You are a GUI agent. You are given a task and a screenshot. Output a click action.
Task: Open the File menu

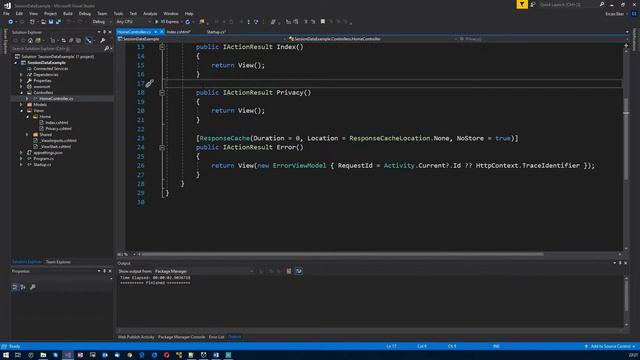[x=6, y=13]
